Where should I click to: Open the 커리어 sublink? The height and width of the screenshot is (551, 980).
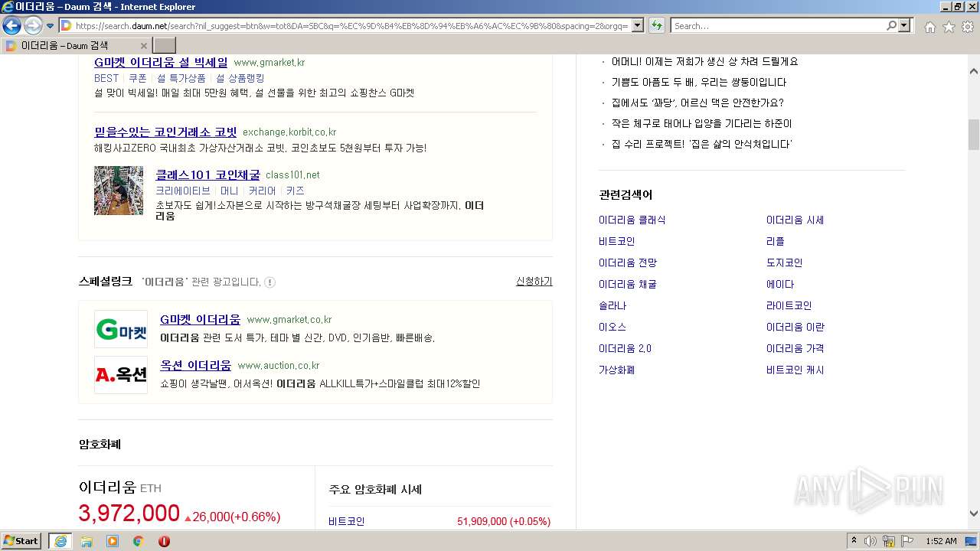[x=263, y=191]
